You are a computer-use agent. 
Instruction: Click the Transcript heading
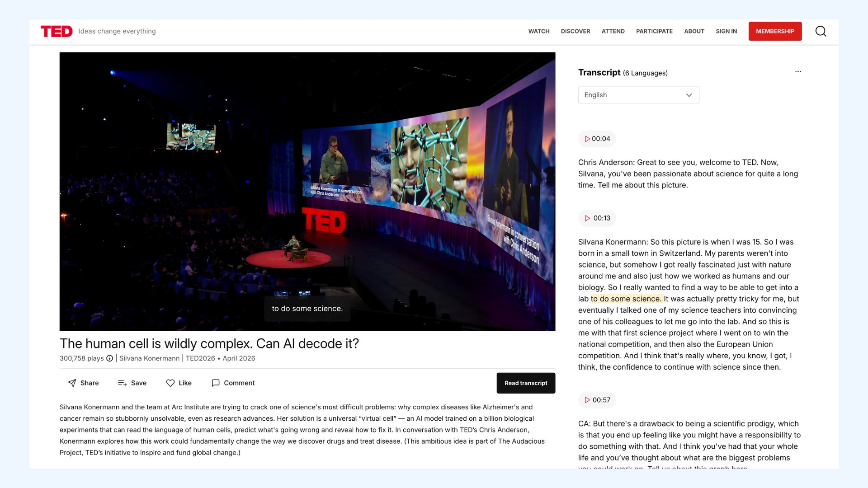click(x=599, y=72)
